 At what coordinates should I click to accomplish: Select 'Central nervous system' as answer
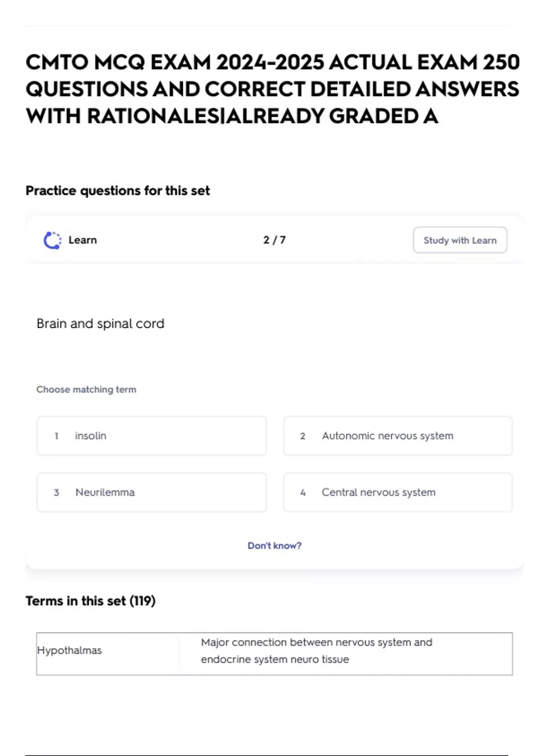[x=398, y=492]
